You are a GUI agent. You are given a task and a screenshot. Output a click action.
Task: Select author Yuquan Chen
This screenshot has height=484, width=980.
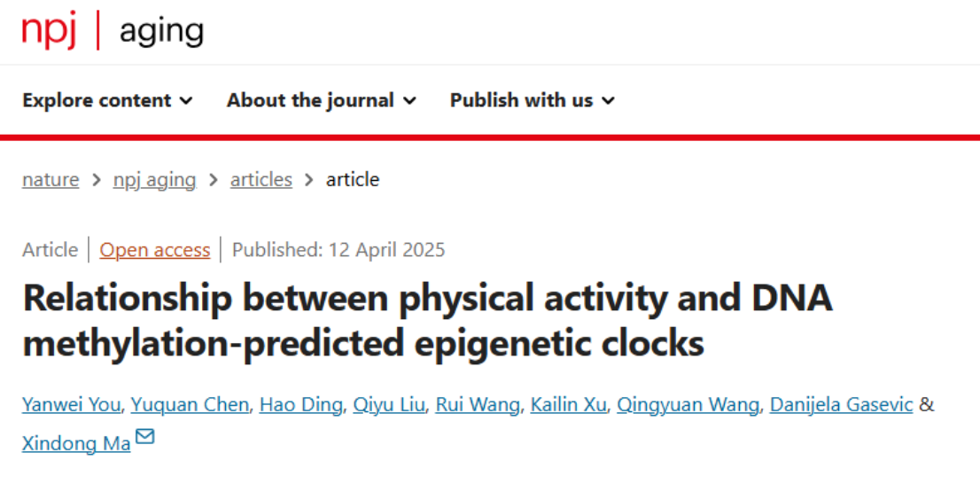pos(190,405)
